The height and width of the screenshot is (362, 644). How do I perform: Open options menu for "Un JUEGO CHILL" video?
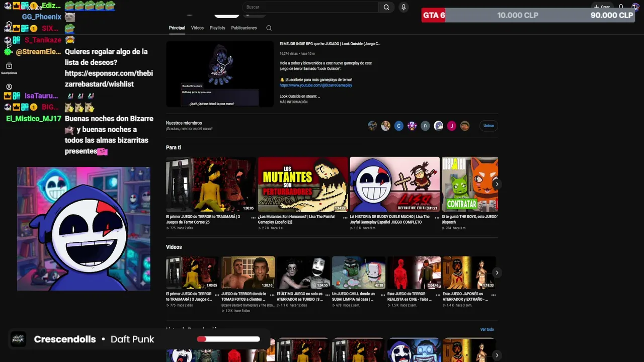(x=382, y=295)
